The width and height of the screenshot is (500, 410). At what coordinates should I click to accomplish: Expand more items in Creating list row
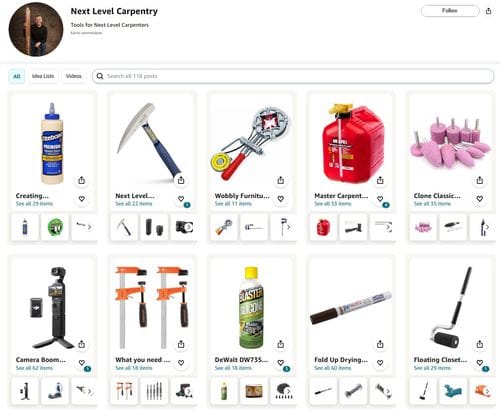click(x=89, y=227)
